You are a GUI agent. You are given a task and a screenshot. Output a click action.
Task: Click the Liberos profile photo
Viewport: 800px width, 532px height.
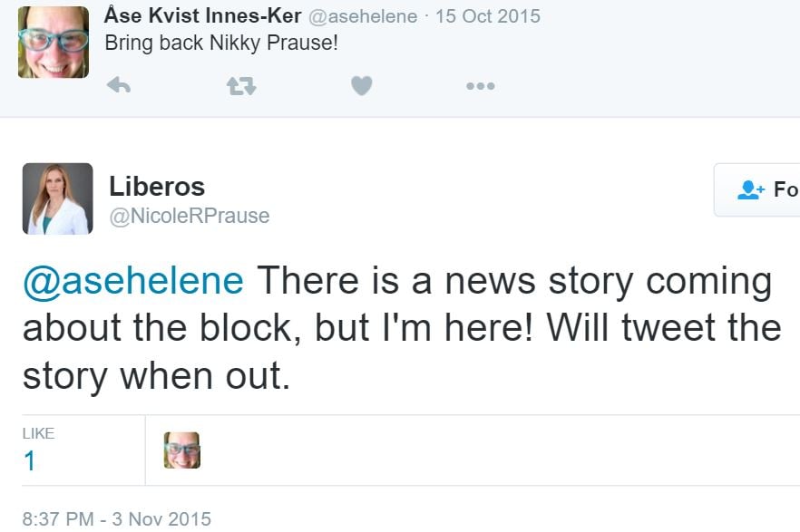[57, 198]
